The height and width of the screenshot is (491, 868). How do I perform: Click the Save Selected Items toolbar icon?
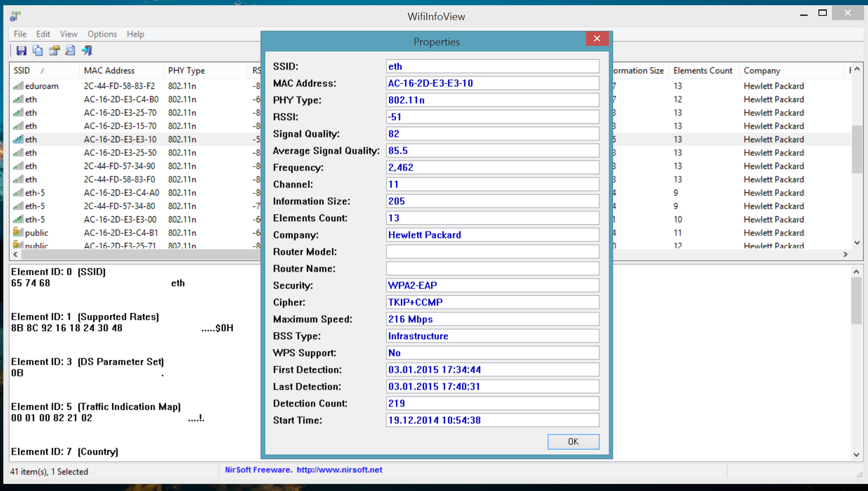(x=22, y=51)
